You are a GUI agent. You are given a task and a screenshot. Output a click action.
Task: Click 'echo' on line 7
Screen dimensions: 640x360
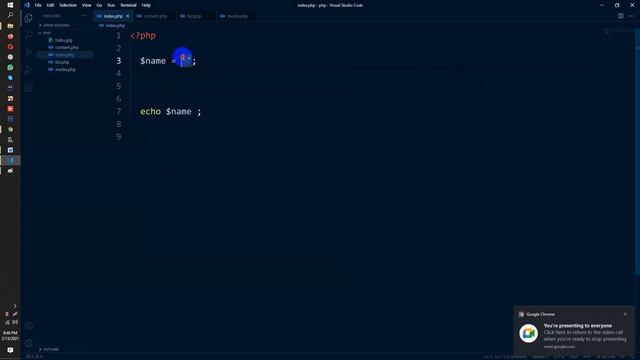[151, 111]
